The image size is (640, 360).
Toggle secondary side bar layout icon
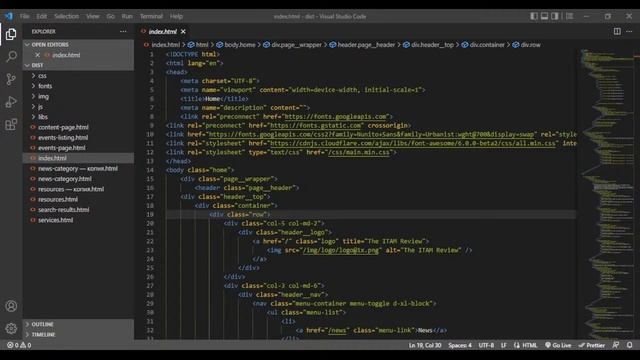[x=554, y=16]
